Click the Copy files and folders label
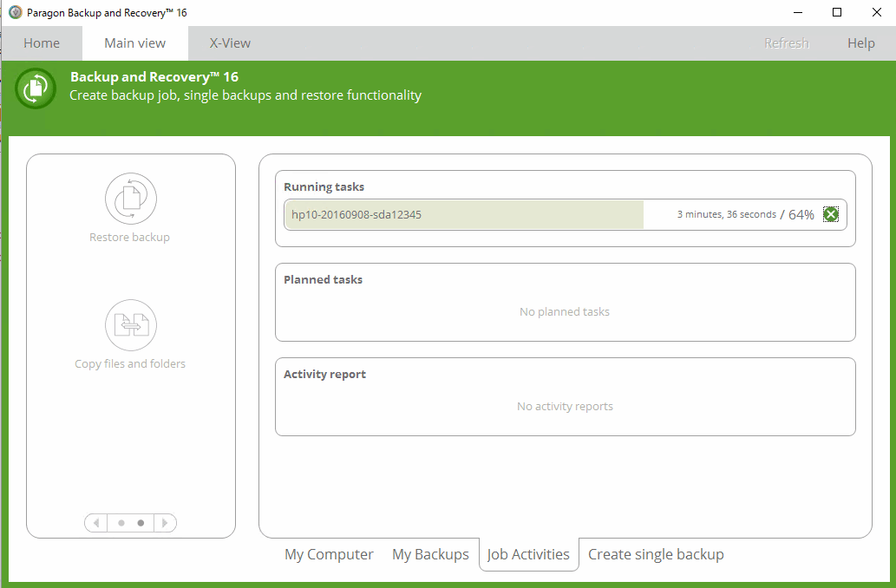The image size is (896, 588). click(x=130, y=364)
